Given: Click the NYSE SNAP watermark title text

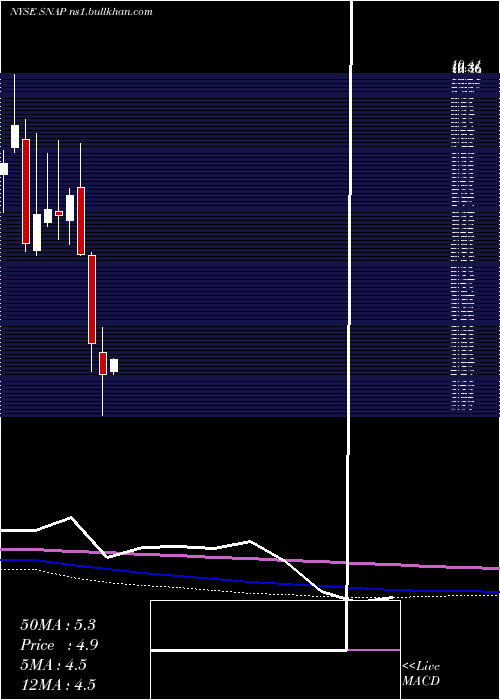Looking at the screenshot, I should point(81,12).
